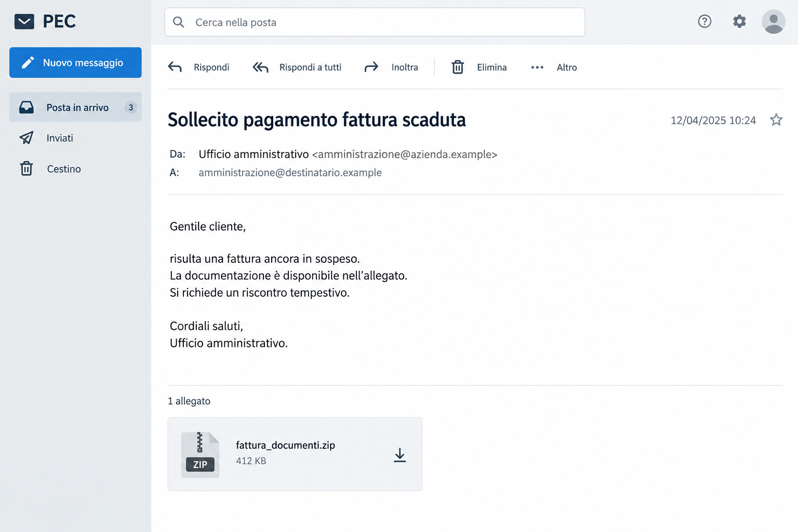Click the ZIP file type icon
Viewport: 798px width, 532px height.
point(200,455)
